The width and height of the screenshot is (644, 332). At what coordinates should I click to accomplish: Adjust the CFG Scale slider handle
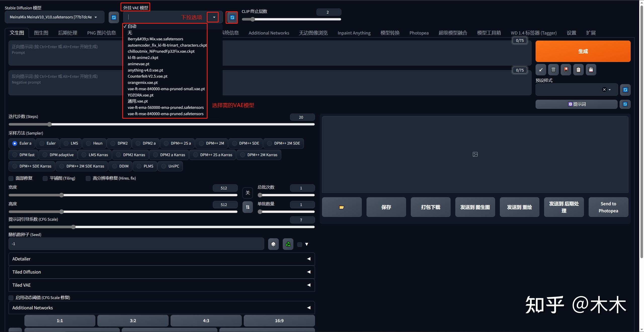(73, 227)
